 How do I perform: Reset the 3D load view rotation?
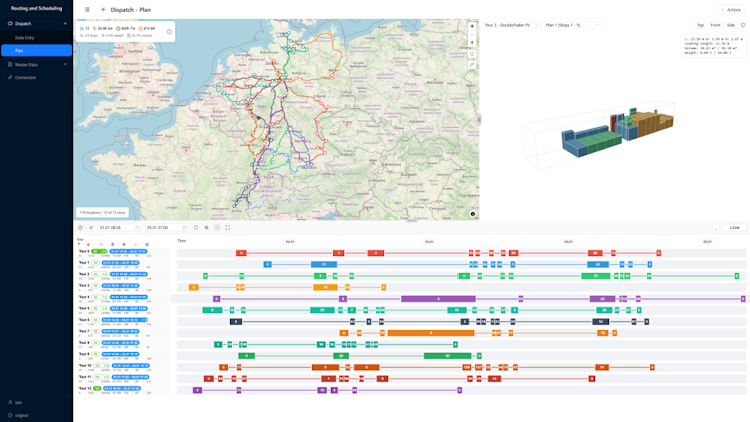(x=743, y=25)
